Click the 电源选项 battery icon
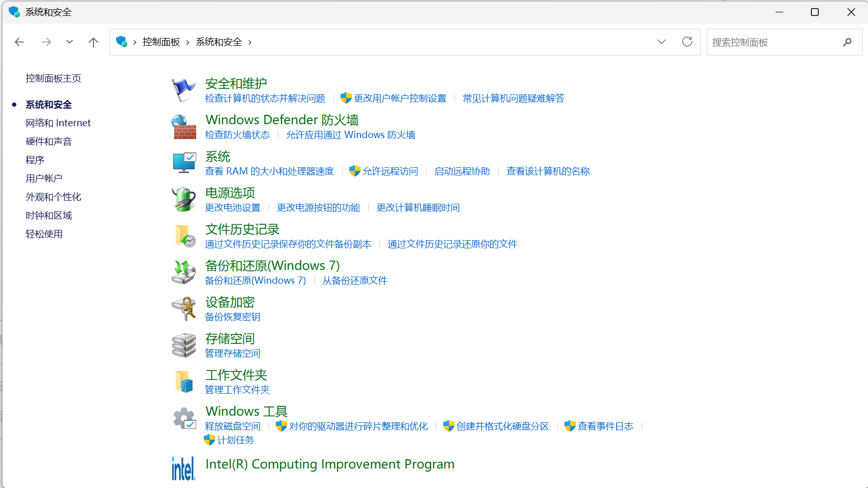 click(x=184, y=199)
